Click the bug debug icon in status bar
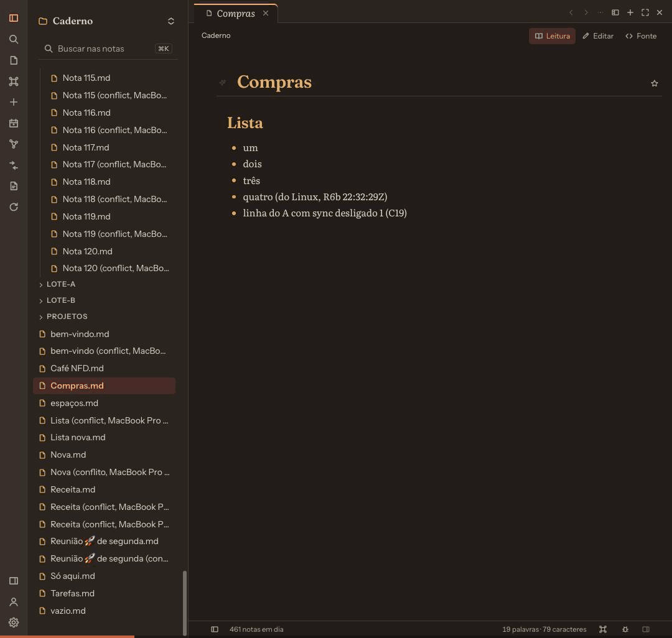The height and width of the screenshot is (638, 672). pyautogui.click(x=625, y=629)
